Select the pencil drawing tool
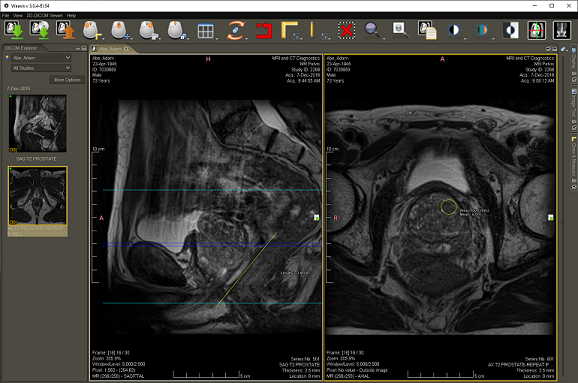 (x=312, y=29)
